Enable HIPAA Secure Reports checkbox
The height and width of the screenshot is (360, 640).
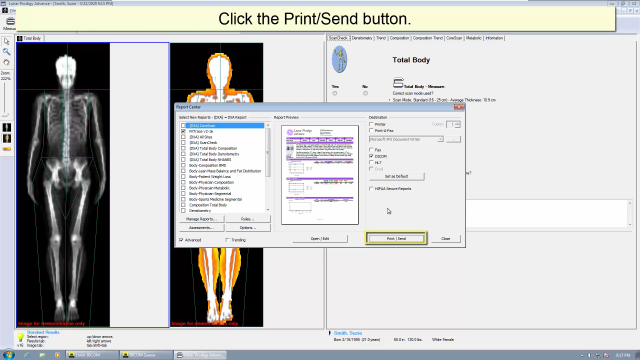pyautogui.click(x=371, y=189)
